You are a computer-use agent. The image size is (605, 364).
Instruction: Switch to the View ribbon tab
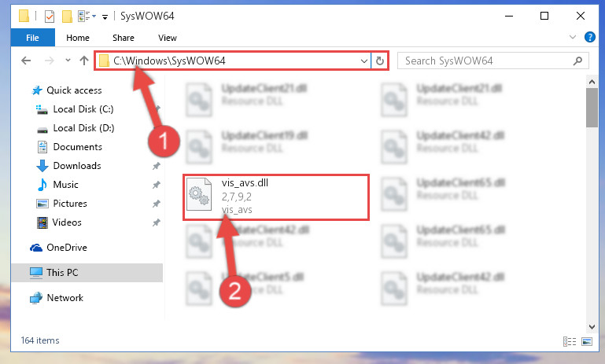coord(168,38)
